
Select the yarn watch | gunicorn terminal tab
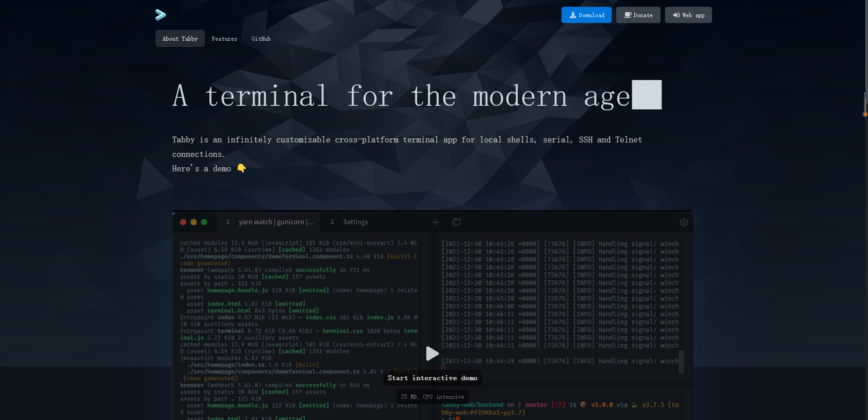pos(269,222)
